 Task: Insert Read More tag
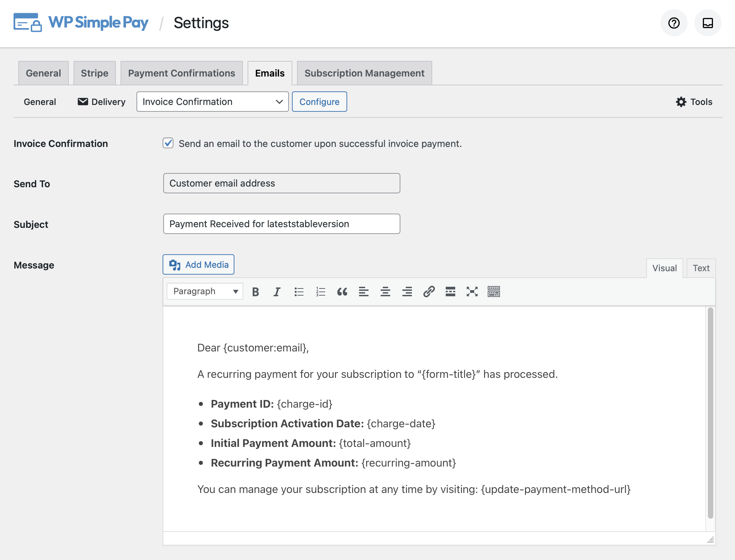point(450,292)
